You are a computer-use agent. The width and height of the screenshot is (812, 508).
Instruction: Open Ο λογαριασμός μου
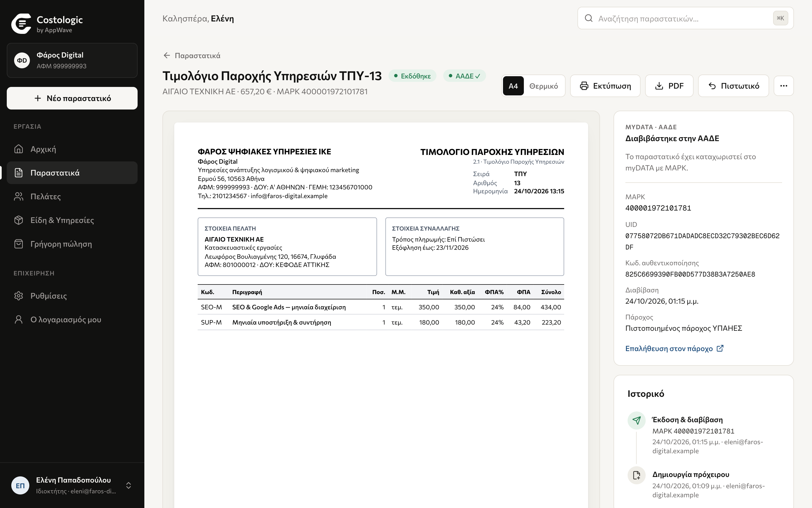72,319
